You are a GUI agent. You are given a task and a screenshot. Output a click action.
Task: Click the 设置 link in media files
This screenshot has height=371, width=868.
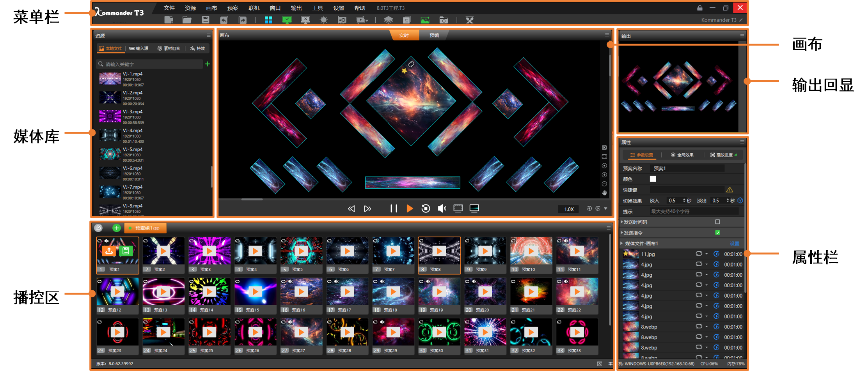point(734,244)
